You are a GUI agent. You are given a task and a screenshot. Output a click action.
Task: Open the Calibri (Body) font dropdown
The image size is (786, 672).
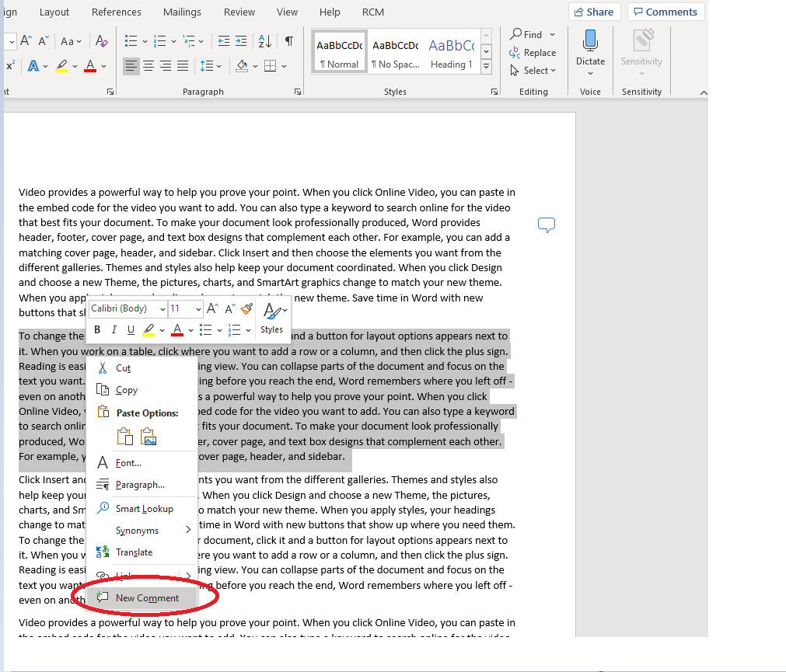(128, 308)
